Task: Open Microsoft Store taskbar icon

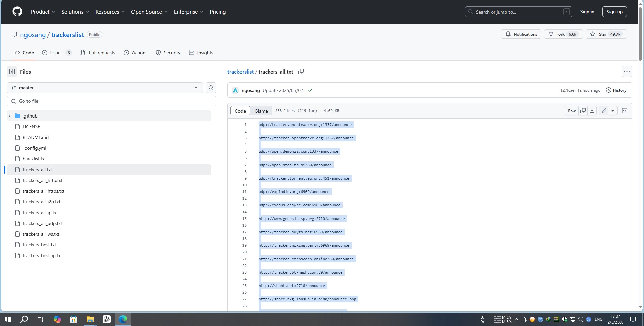Action: (73, 319)
